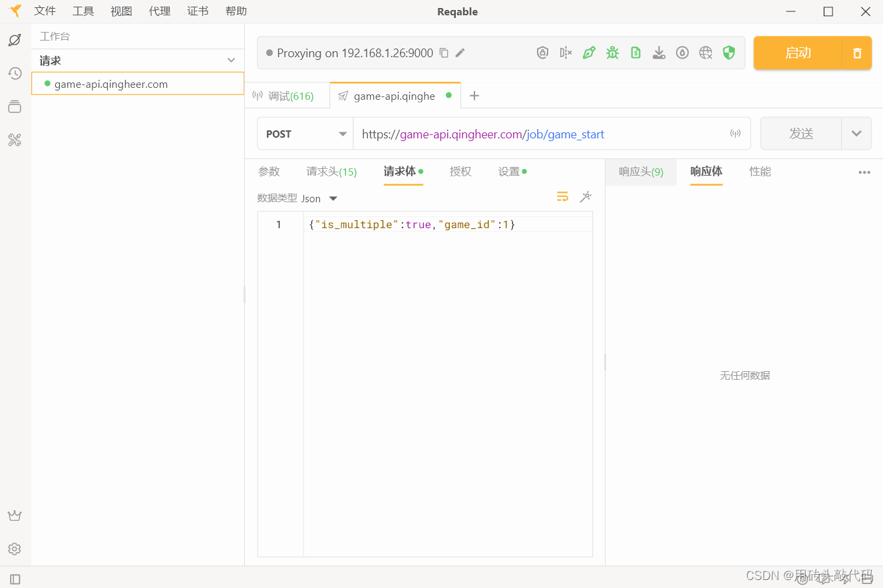Copy the proxy address 192.168.1.26:9000
This screenshot has width=883, height=588.
[x=444, y=53]
